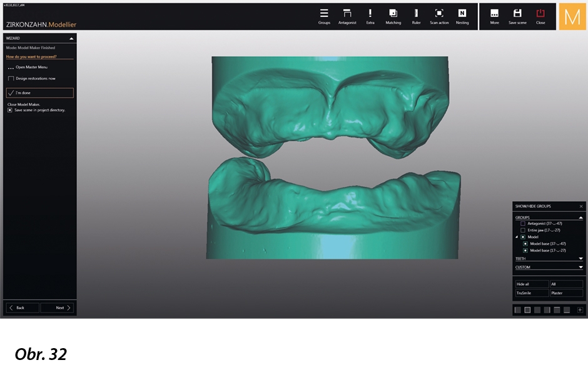Toggle the Entire jaw (17-27) checkbox

pos(523,230)
